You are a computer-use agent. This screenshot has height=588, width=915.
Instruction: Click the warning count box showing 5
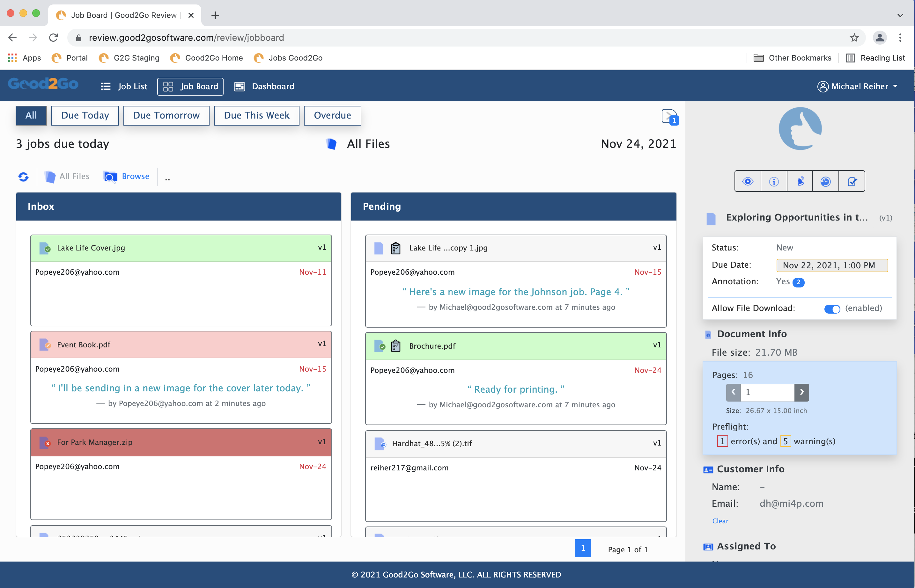(x=785, y=442)
